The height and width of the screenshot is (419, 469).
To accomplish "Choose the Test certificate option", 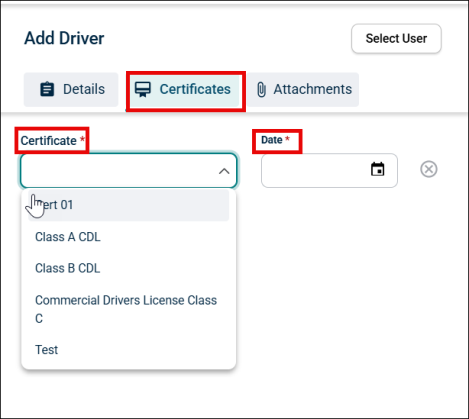I will (x=128, y=350).
